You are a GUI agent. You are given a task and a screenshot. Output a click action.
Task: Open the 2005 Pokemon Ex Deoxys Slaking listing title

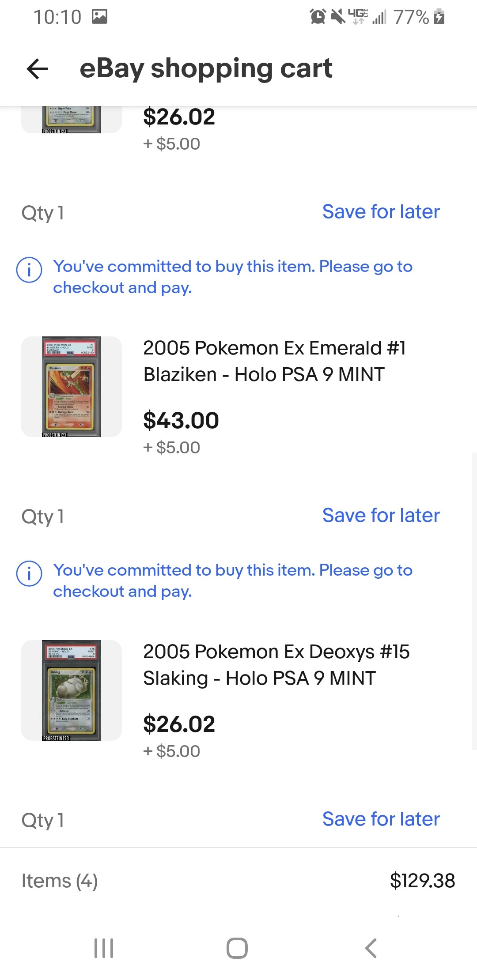coord(276,665)
